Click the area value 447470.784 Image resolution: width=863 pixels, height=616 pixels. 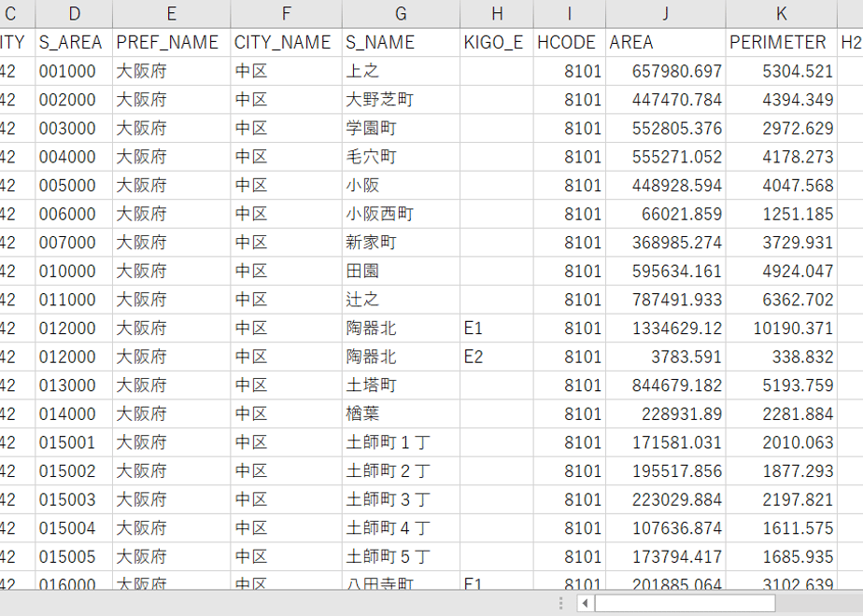tap(665, 100)
